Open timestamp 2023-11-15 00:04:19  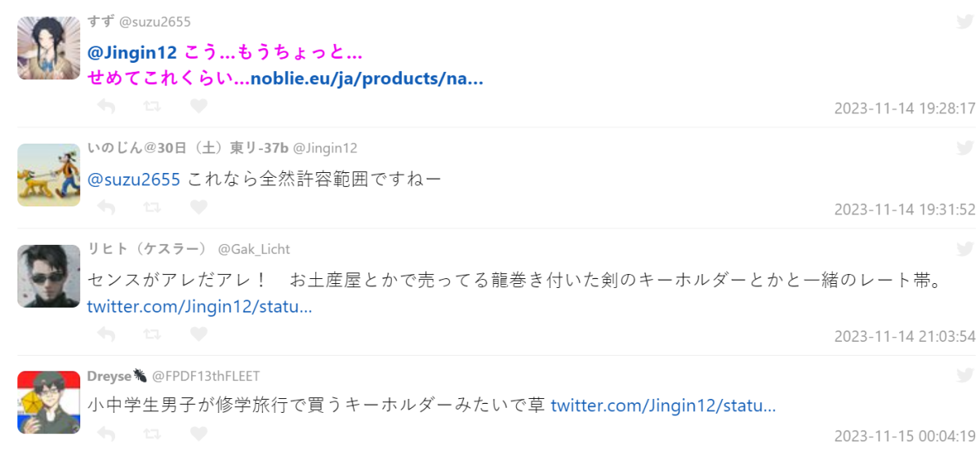(x=904, y=436)
